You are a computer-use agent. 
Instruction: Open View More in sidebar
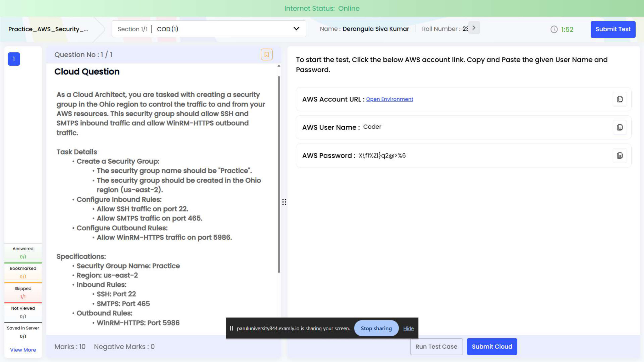click(x=23, y=350)
